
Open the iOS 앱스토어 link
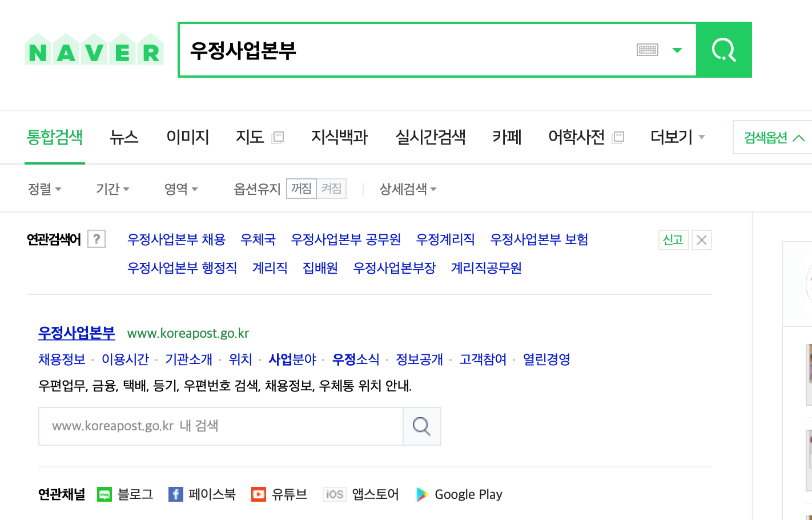(x=361, y=494)
